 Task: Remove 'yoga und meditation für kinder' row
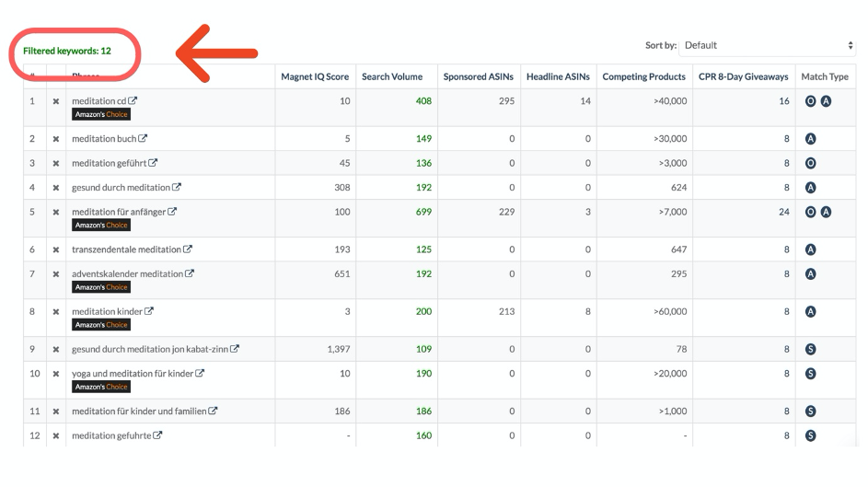[56, 374]
